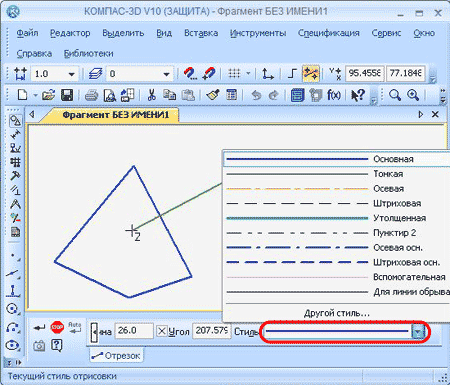
Task: Select the Отрезок tab
Action: [117, 356]
